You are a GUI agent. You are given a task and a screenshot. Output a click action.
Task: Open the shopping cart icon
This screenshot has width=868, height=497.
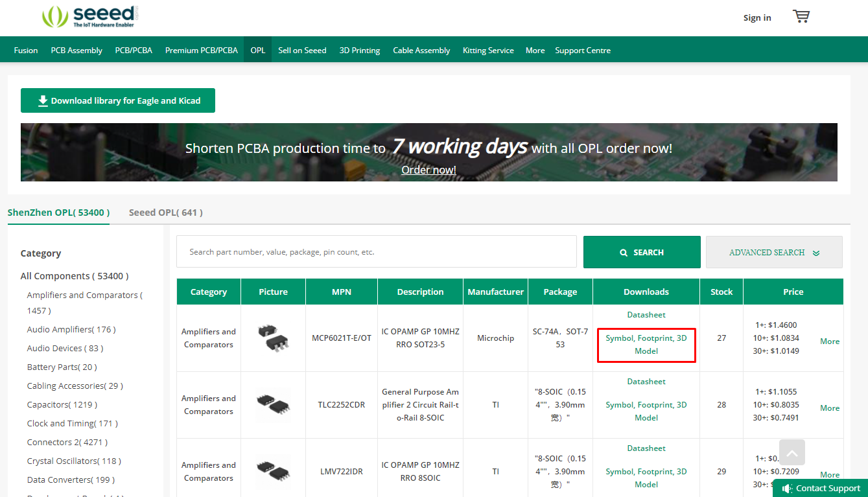pyautogui.click(x=801, y=17)
